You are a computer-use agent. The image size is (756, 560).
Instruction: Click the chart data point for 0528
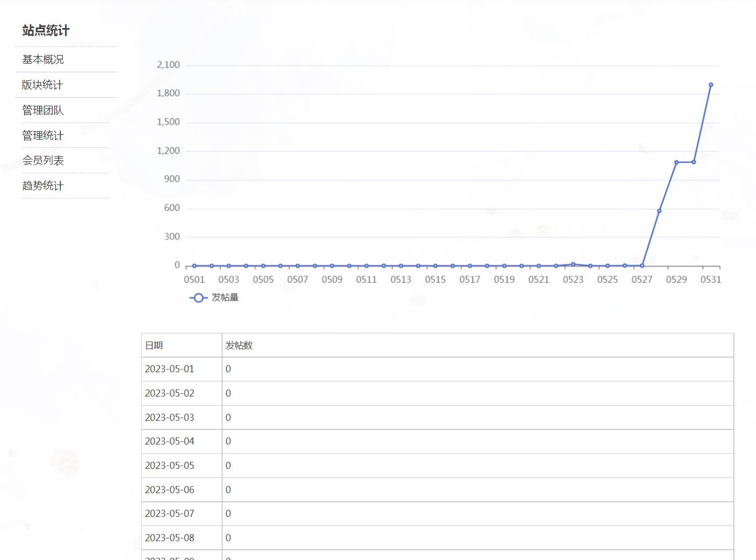coord(659,211)
